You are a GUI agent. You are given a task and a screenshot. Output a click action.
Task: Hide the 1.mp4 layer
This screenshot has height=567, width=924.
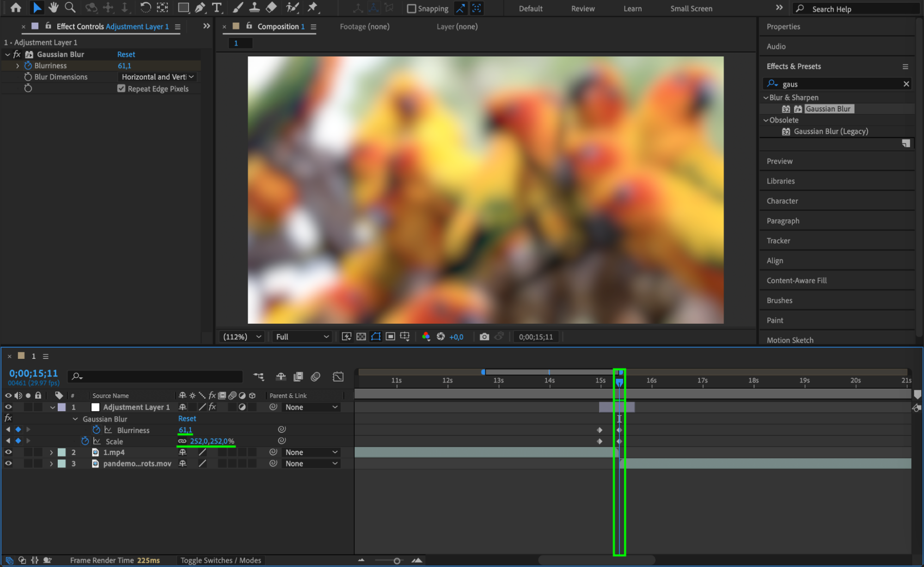click(8, 452)
